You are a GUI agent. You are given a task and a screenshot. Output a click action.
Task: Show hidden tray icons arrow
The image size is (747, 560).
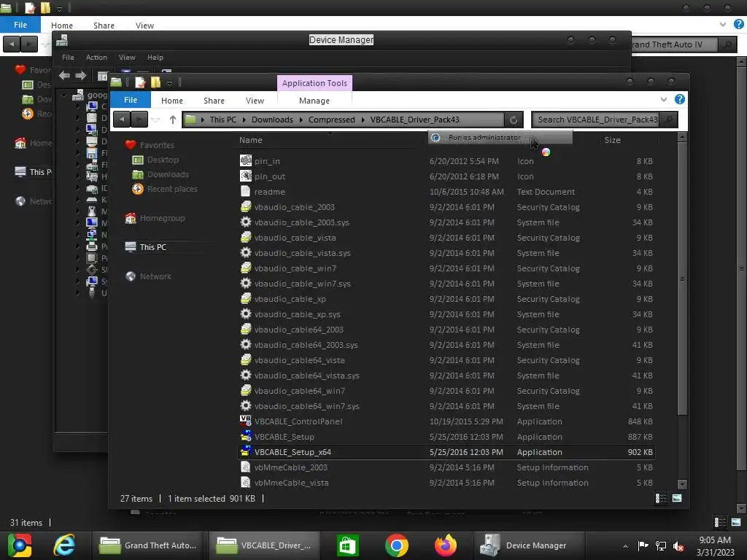625,546
